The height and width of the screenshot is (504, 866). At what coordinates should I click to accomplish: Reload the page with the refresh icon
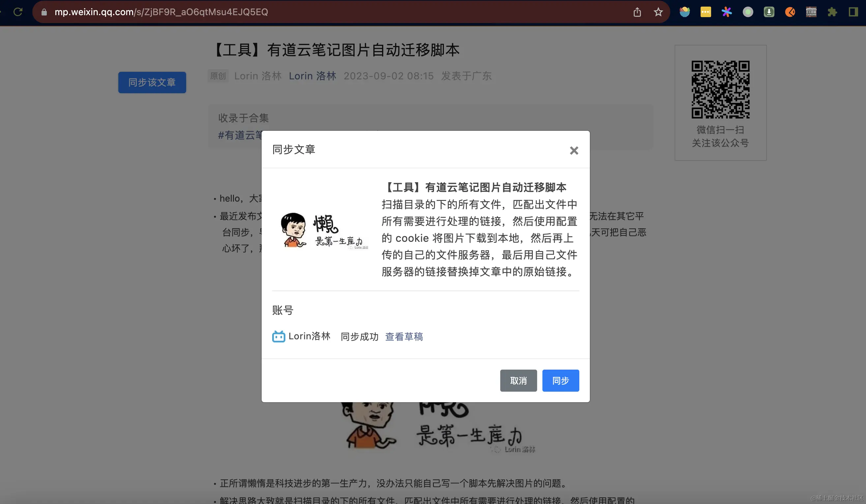click(x=18, y=12)
